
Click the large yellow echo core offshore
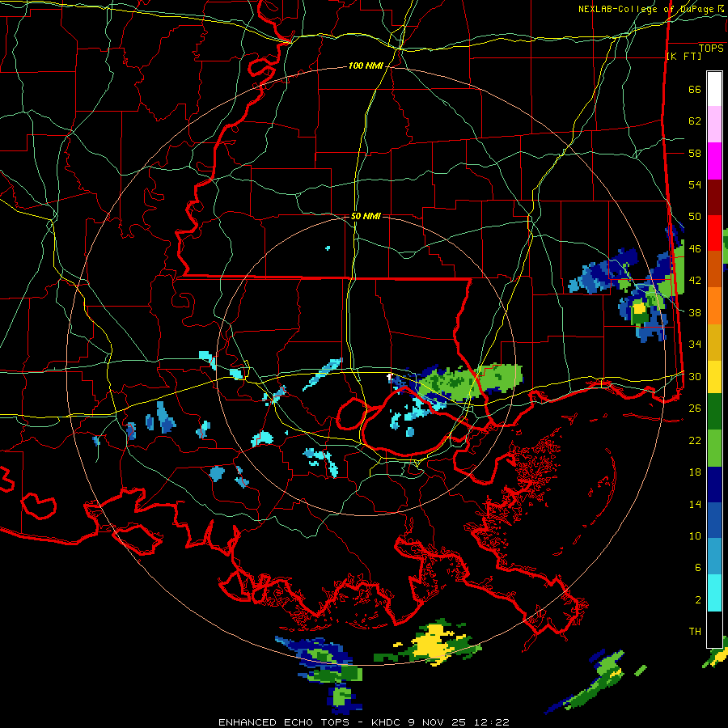point(434,644)
